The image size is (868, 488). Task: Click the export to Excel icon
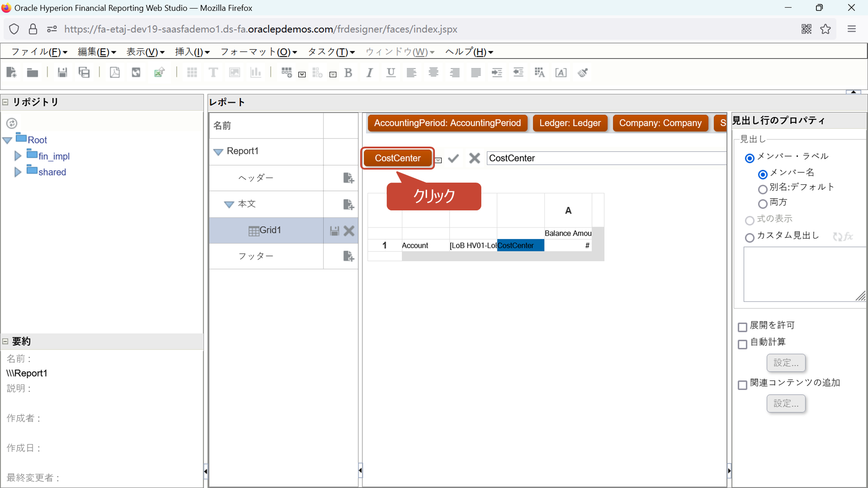tap(159, 72)
